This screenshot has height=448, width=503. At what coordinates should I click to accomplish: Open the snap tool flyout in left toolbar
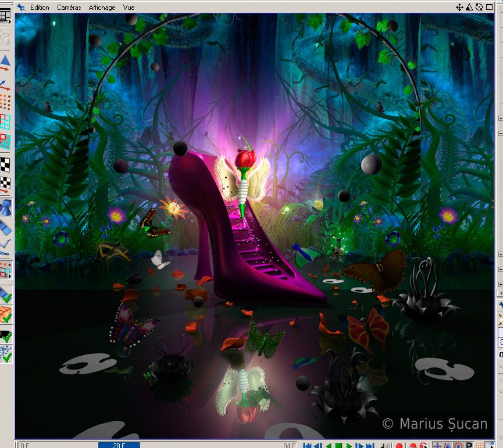(6, 270)
